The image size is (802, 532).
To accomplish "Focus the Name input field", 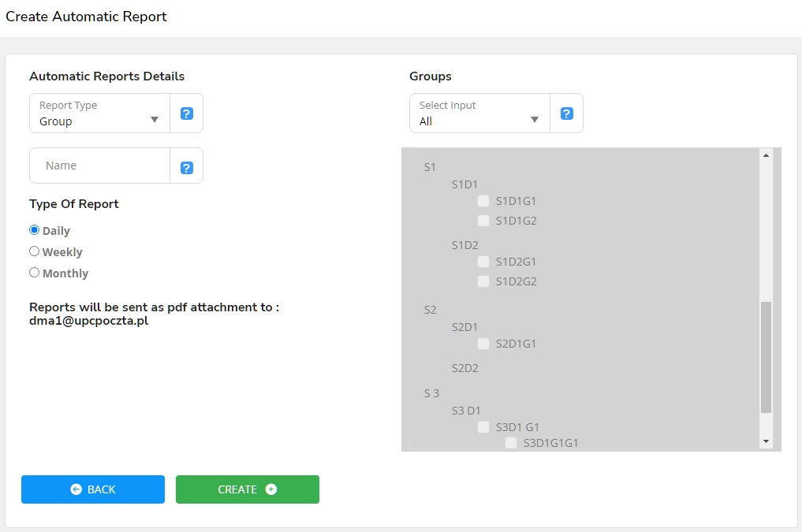I will coord(101,166).
